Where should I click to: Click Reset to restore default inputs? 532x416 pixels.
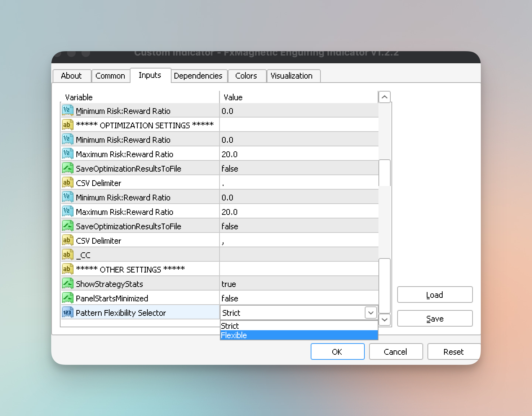tap(454, 351)
